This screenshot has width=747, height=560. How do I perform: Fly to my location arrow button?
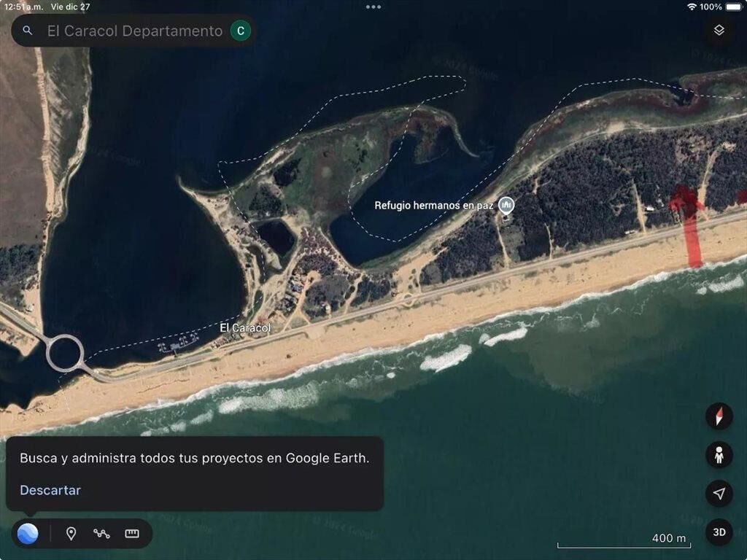719,494
